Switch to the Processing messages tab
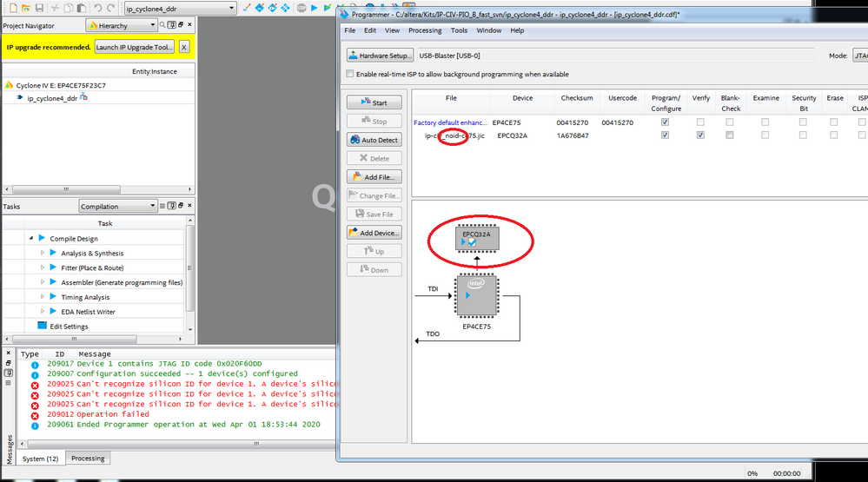This screenshot has height=482, width=868. [x=88, y=459]
